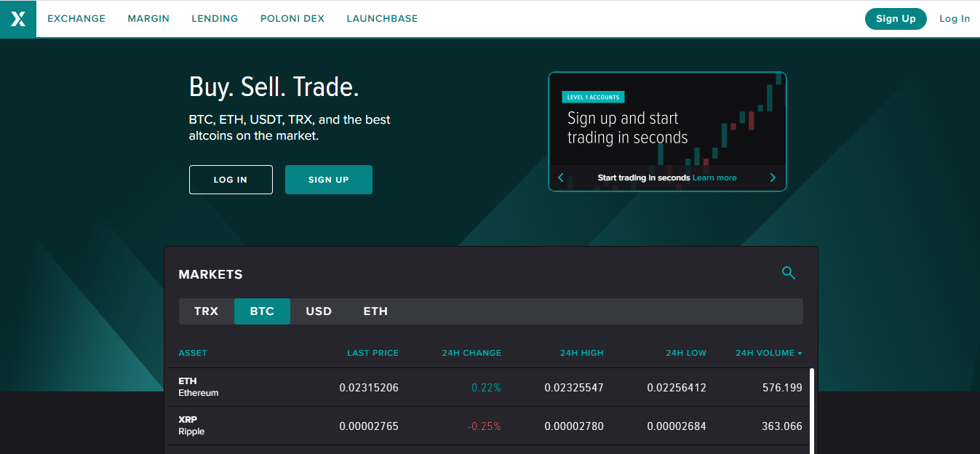Click the Learn more link

(714, 178)
